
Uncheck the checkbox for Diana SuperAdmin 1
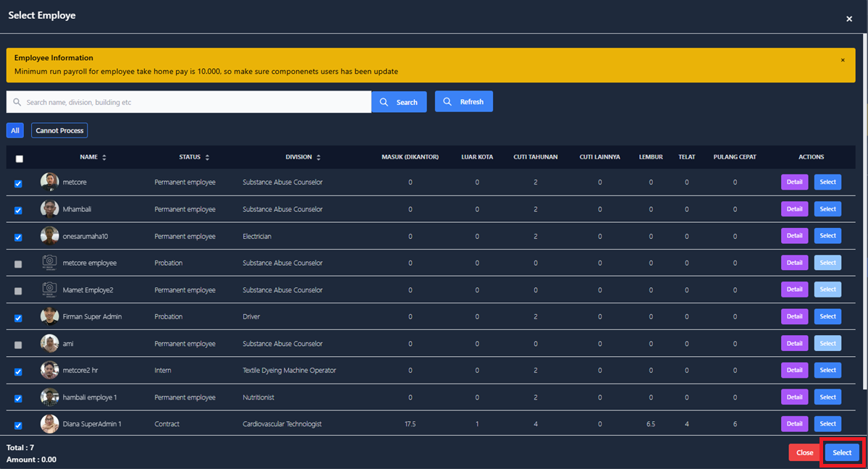point(18,426)
